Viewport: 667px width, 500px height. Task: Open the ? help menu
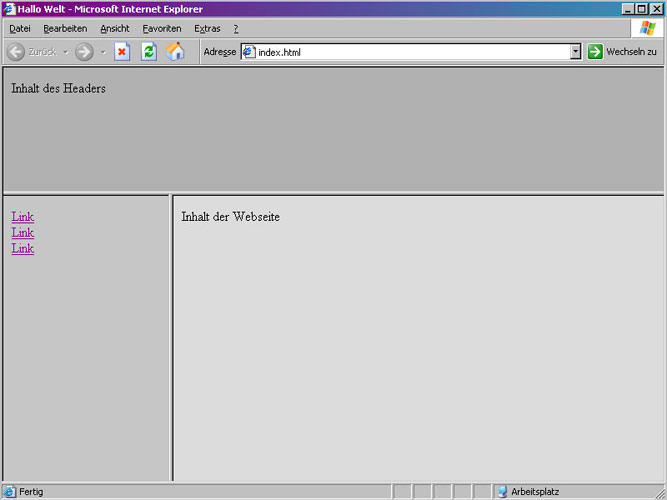pos(236,29)
